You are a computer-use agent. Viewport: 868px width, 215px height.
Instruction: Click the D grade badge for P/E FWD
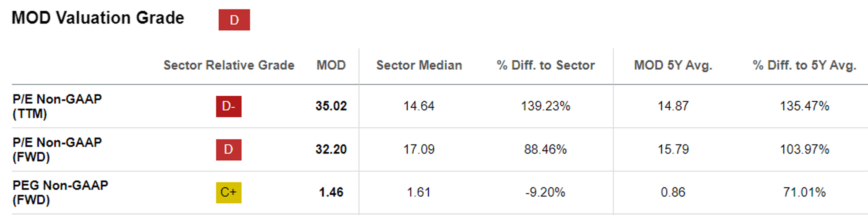pyautogui.click(x=229, y=149)
